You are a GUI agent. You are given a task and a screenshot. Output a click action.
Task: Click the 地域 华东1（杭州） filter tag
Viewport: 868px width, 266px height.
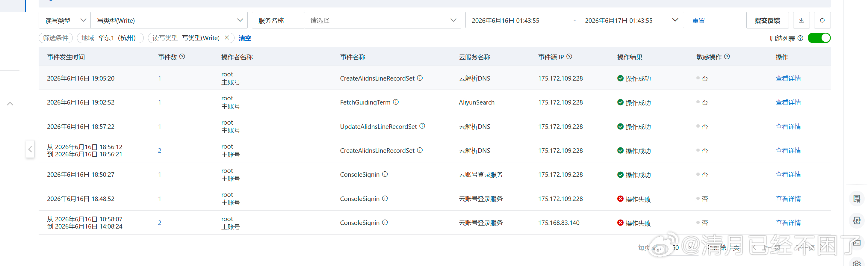click(x=110, y=38)
